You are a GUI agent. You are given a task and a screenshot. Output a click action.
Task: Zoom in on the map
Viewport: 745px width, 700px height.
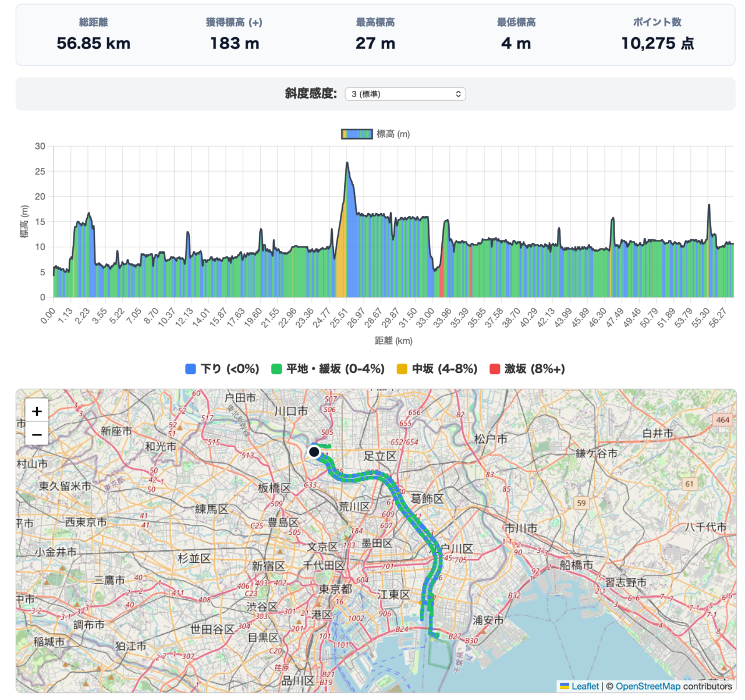coord(37,411)
